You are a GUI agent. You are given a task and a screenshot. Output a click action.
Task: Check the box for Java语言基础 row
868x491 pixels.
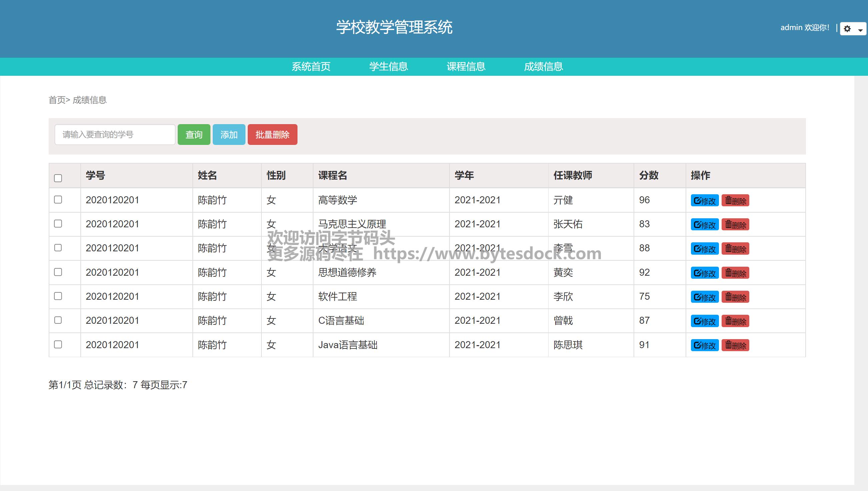[x=58, y=344]
